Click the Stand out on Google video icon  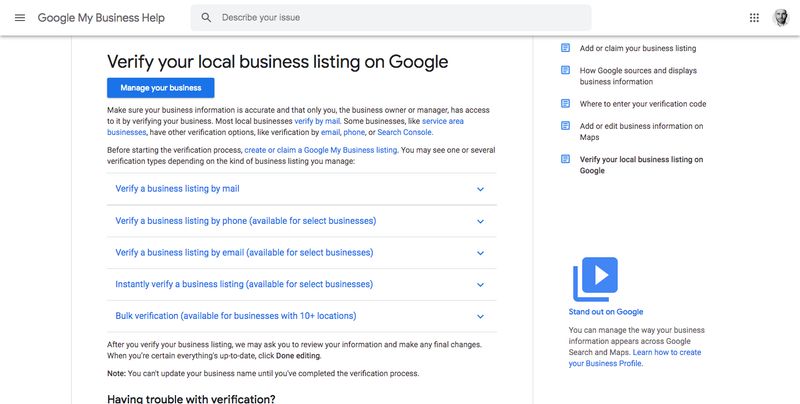click(x=595, y=279)
